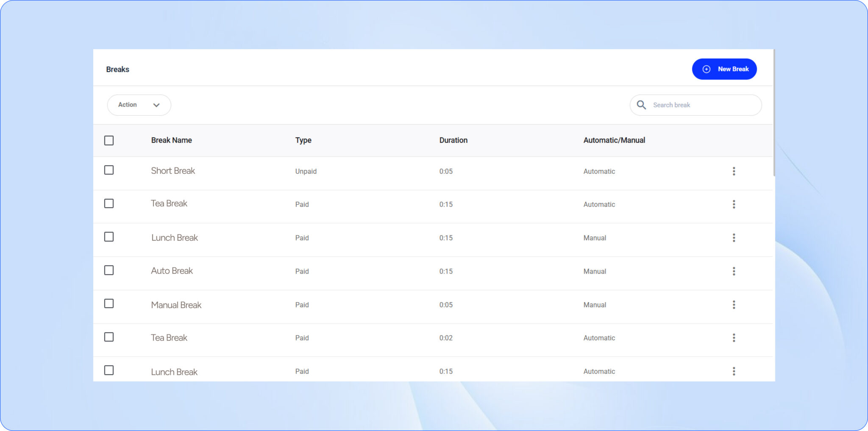Click the 0:02 duration cell

tap(446, 338)
